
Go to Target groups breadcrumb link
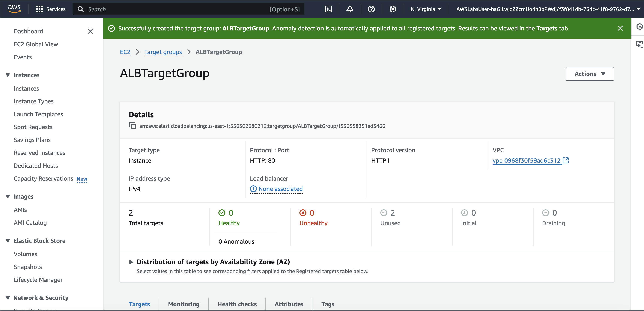[163, 52]
